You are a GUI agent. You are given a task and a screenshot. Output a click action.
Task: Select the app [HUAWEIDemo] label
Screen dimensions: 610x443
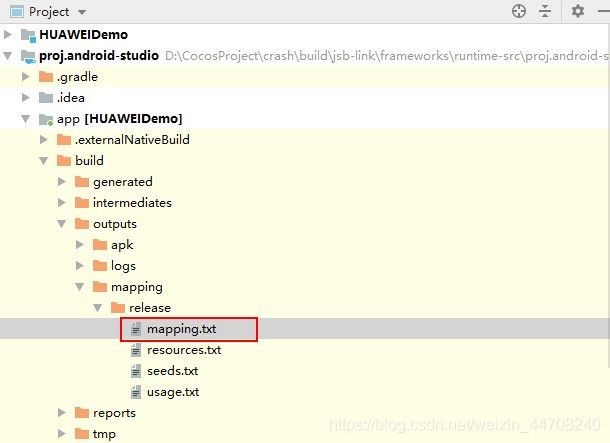119,119
